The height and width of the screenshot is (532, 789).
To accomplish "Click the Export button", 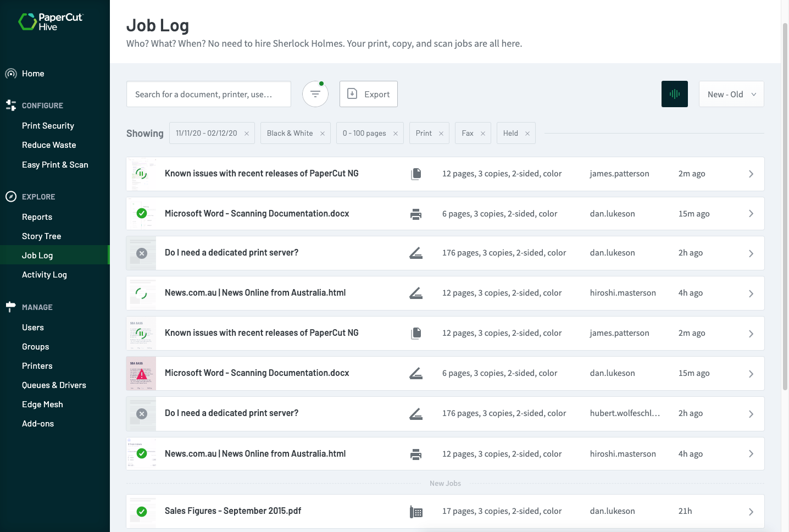I will (369, 94).
